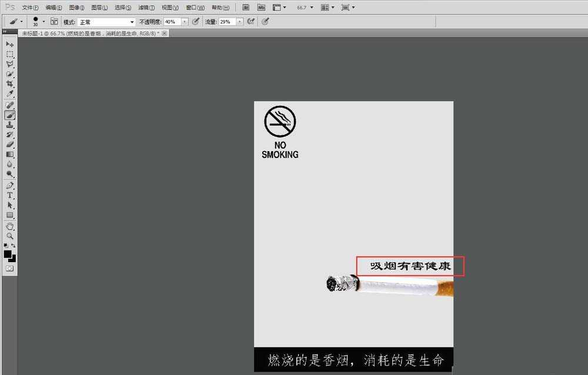Viewport: 588px width, 375px height.
Task: Open the blend mode dropdown showing 正常
Action: coord(106,21)
